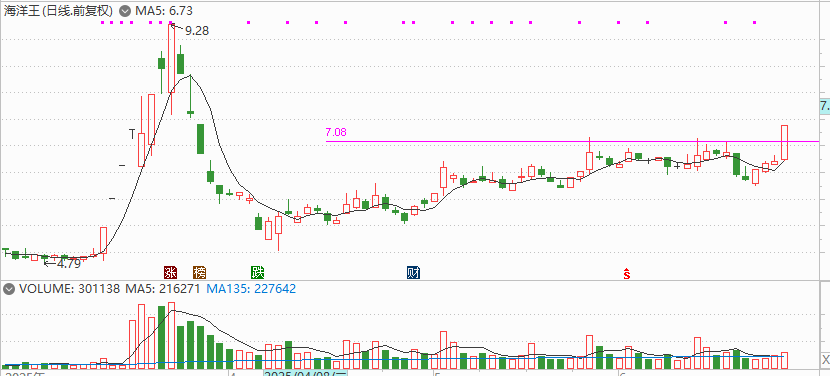Image resolution: width=830 pixels, height=376 pixels.
Task: Select the magenta 7.08 horizontal line
Action: (572, 141)
